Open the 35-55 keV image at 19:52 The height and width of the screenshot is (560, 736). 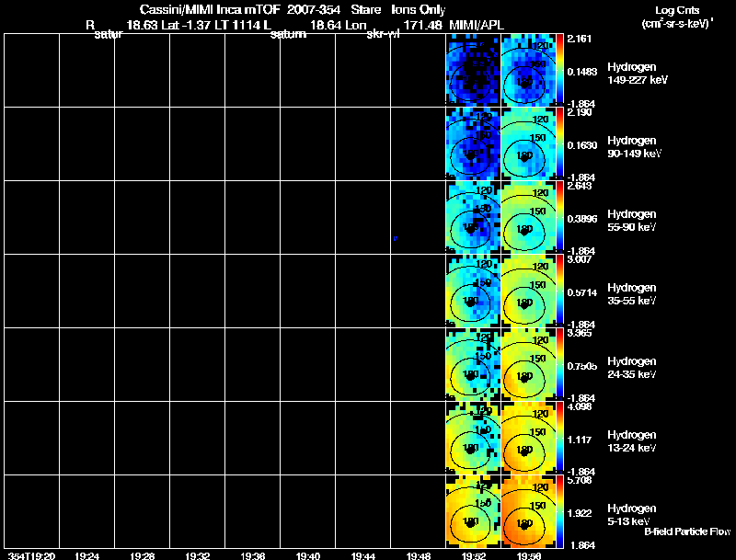point(473,291)
